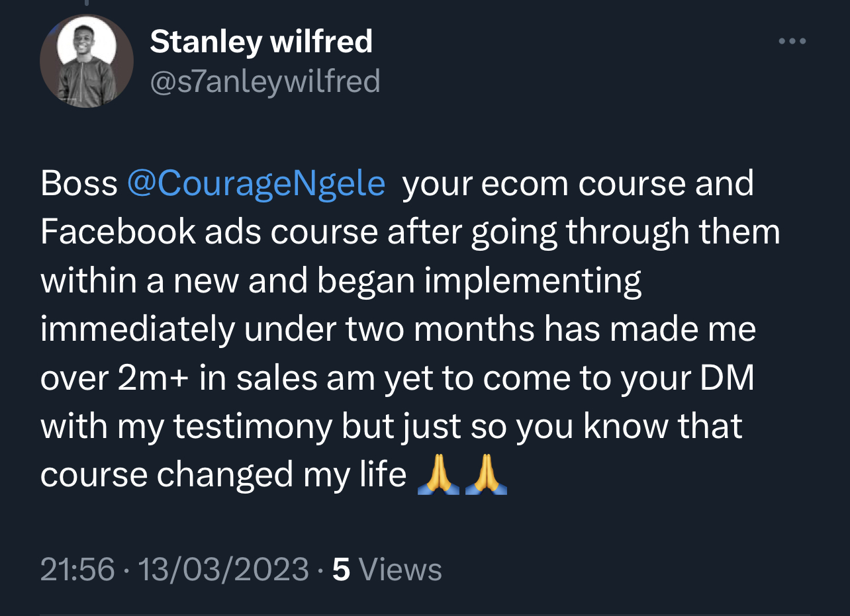
Task: Click the @s7anleywilfred handle
Action: click(265, 82)
